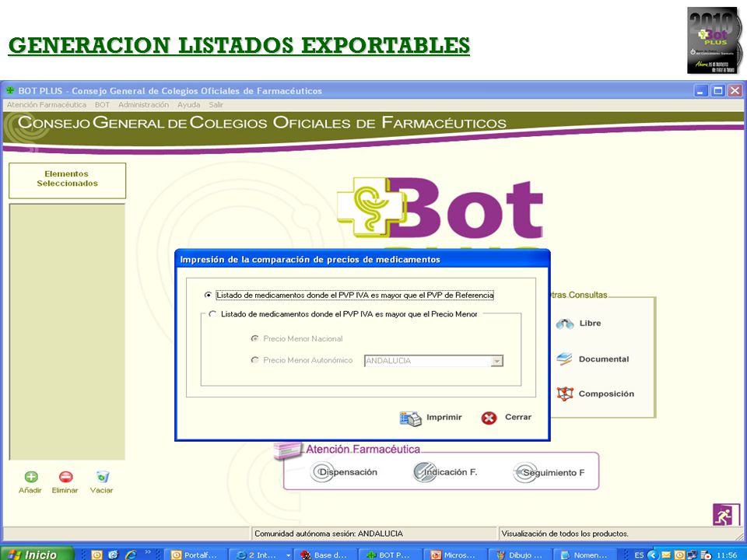Click the Vaciar recycle bin icon
This screenshot has height=560, width=747.
pyautogui.click(x=103, y=477)
